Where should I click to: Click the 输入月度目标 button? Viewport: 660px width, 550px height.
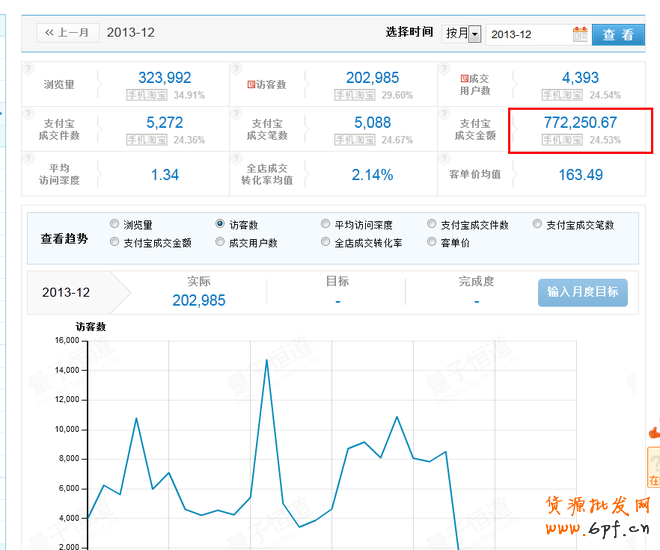582,292
